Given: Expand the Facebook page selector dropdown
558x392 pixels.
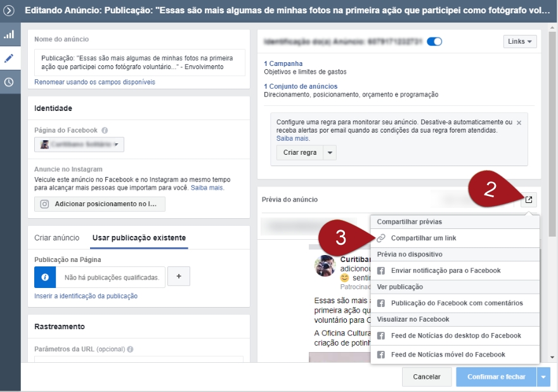Looking at the screenshot, I should (79, 144).
